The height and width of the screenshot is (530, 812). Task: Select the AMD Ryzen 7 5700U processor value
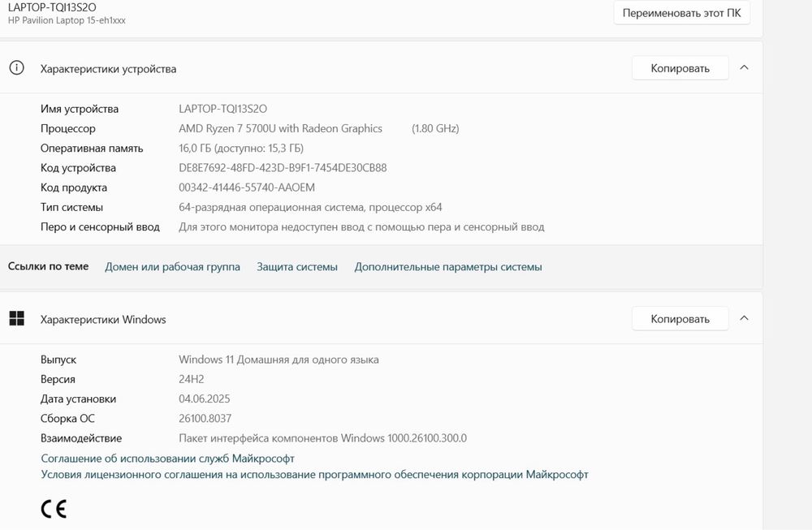pyautogui.click(x=280, y=128)
